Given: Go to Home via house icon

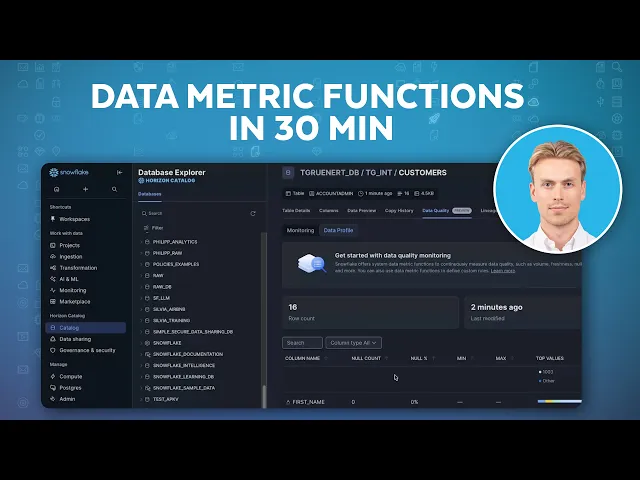Looking at the screenshot, I should [x=57, y=189].
